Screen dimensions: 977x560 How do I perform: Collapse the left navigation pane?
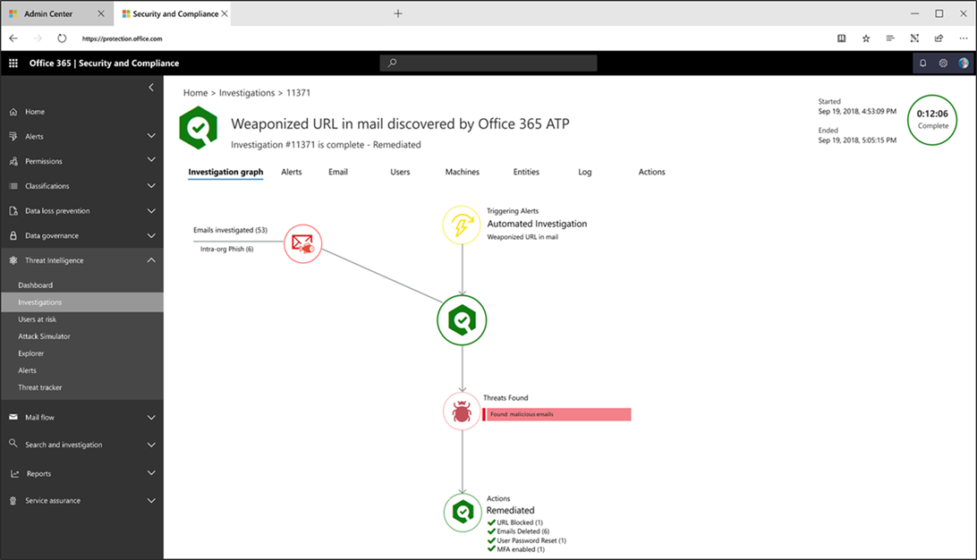[x=150, y=88]
